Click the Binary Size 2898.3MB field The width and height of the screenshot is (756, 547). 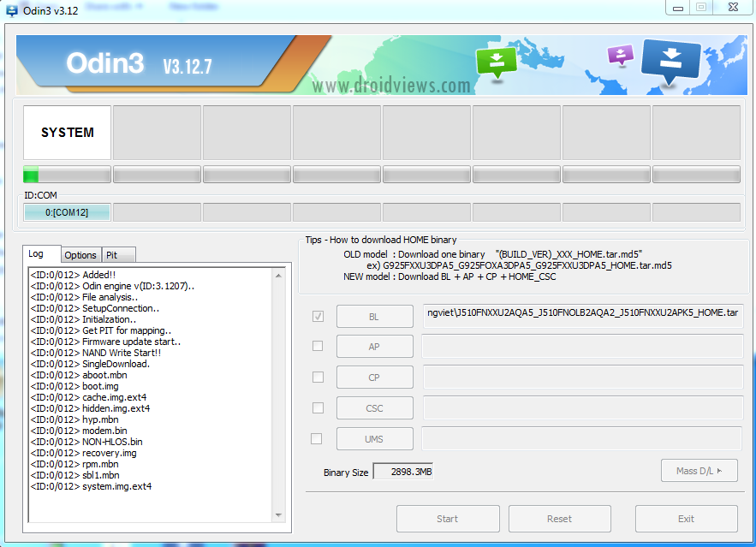[403, 472]
